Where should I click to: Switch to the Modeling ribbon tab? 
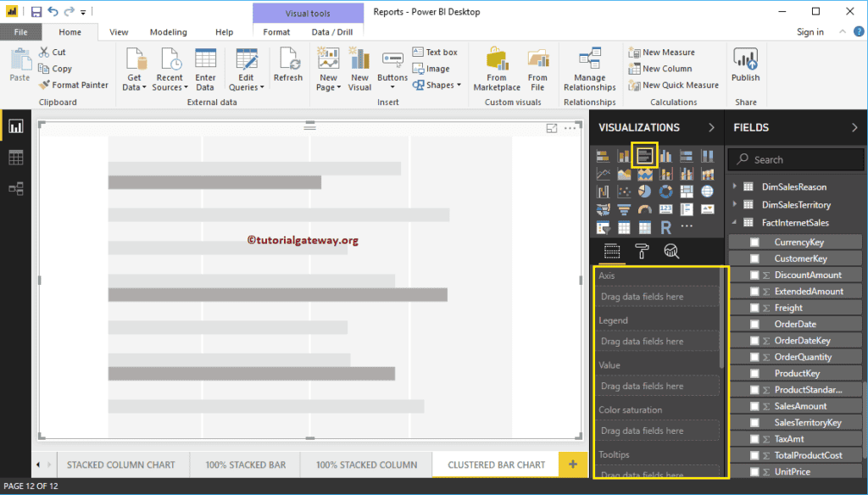(x=168, y=31)
